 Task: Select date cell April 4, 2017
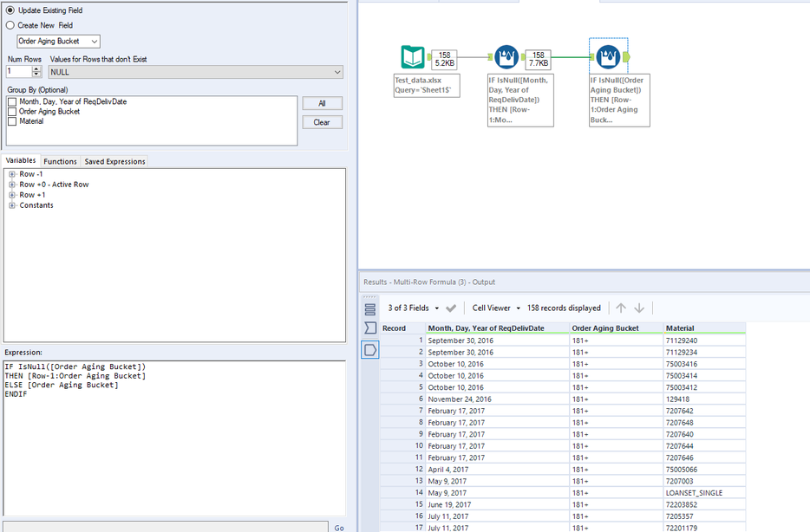498,470
